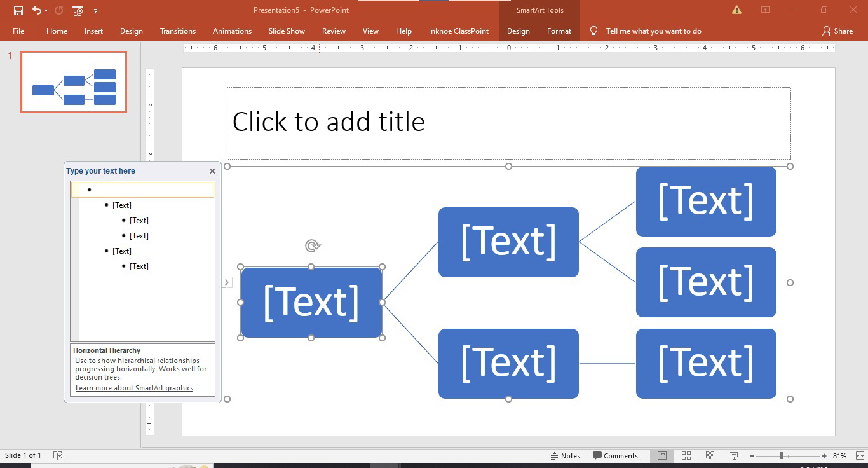Viewport: 868px width, 468px height.
Task: Zoom out with minus button
Action: tap(752, 455)
